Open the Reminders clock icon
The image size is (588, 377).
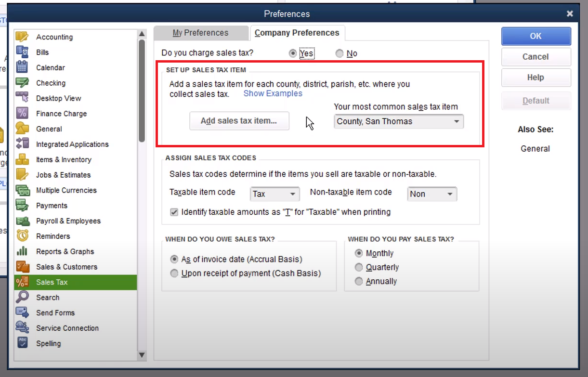point(22,236)
